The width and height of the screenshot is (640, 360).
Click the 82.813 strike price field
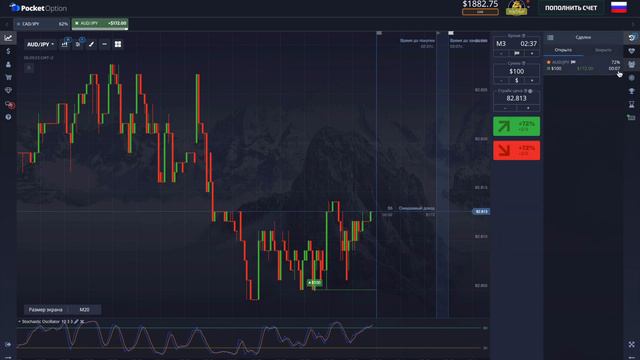(x=516, y=98)
